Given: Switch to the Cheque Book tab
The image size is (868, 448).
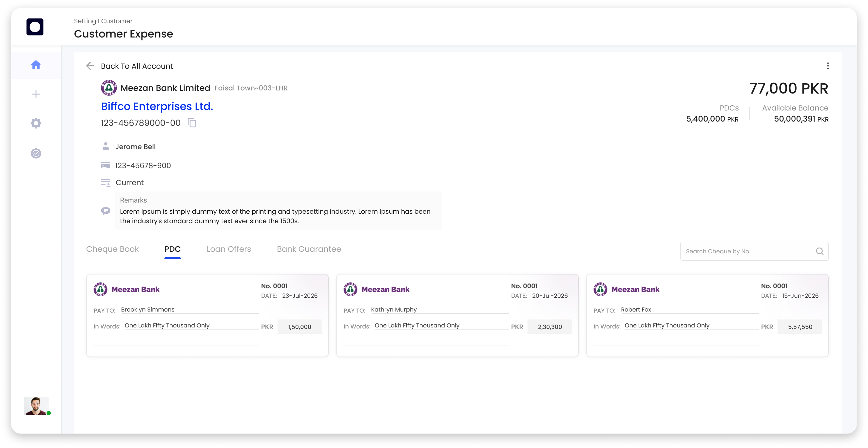Looking at the screenshot, I should coord(112,249).
